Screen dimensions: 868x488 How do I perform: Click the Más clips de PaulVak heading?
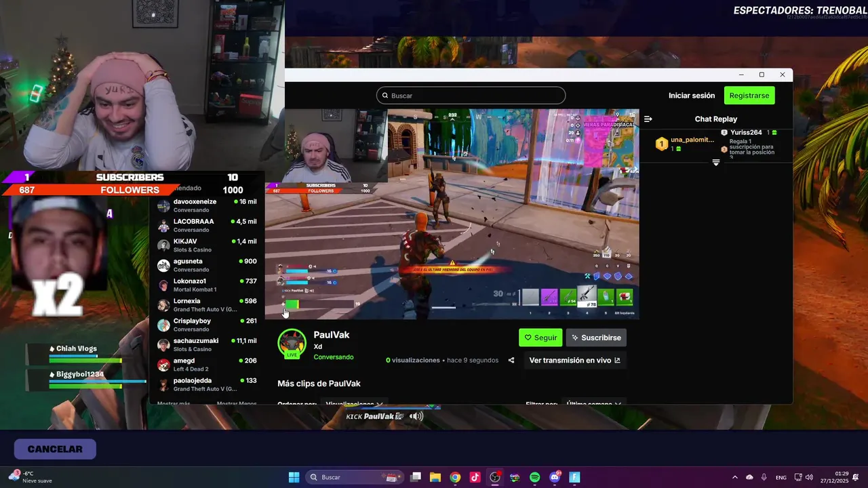[319, 384]
